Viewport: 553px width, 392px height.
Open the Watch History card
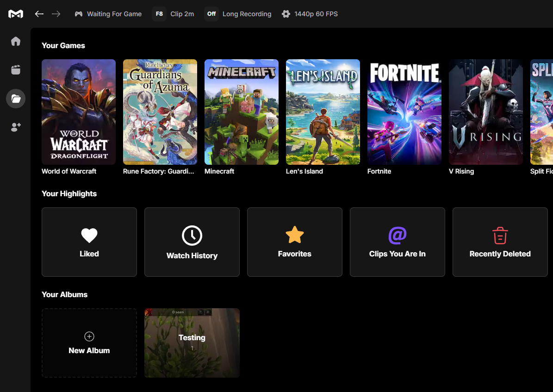[x=192, y=242]
